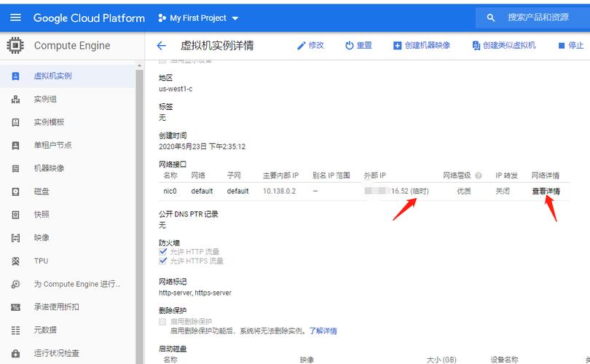The height and width of the screenshot is (364, 590).
Task: Click 创建类似虚拟机 button
Action: [x=504, y=45]
